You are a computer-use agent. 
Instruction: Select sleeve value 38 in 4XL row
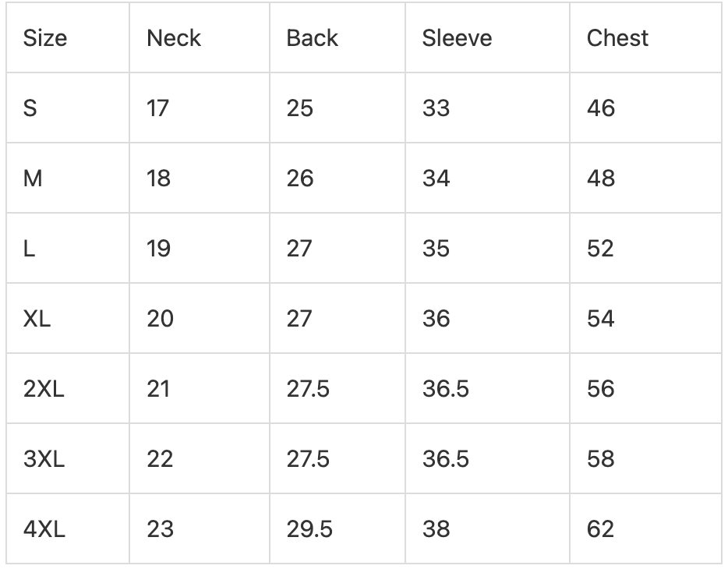(x=436, y=528)
